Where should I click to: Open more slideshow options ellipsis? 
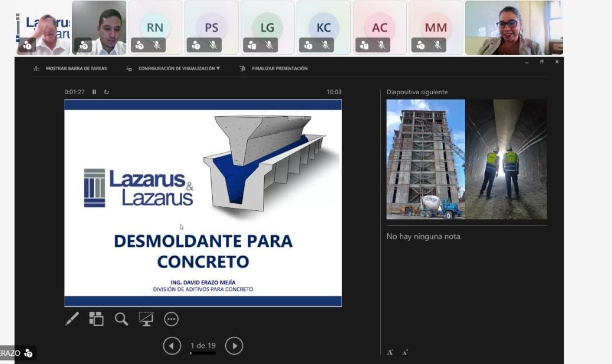click(171, 319)
